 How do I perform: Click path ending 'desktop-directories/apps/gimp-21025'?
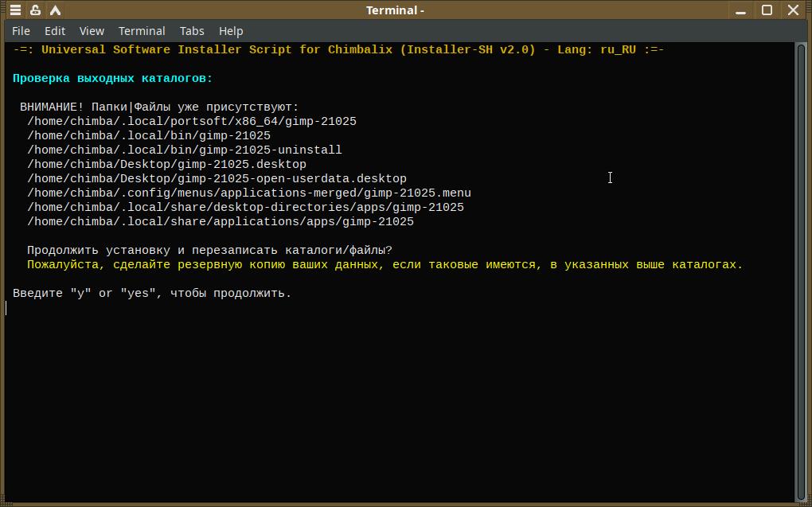point(245,208)
